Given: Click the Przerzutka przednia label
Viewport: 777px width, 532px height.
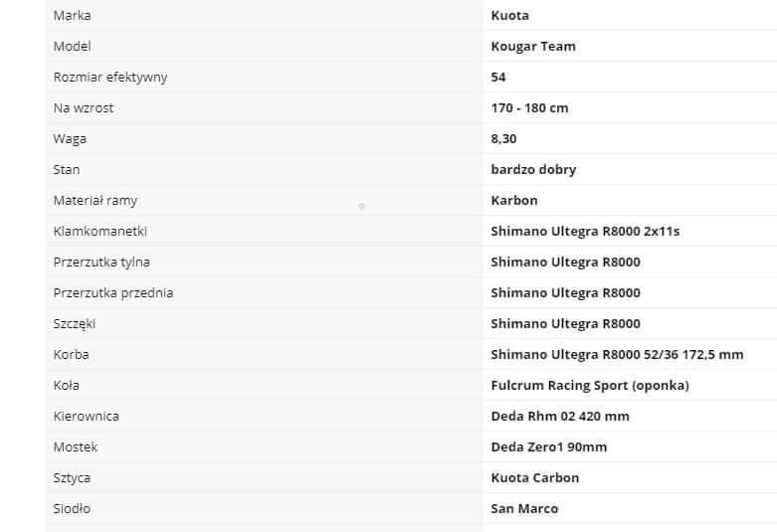Looking at the screenshot, I should [113, 292].
